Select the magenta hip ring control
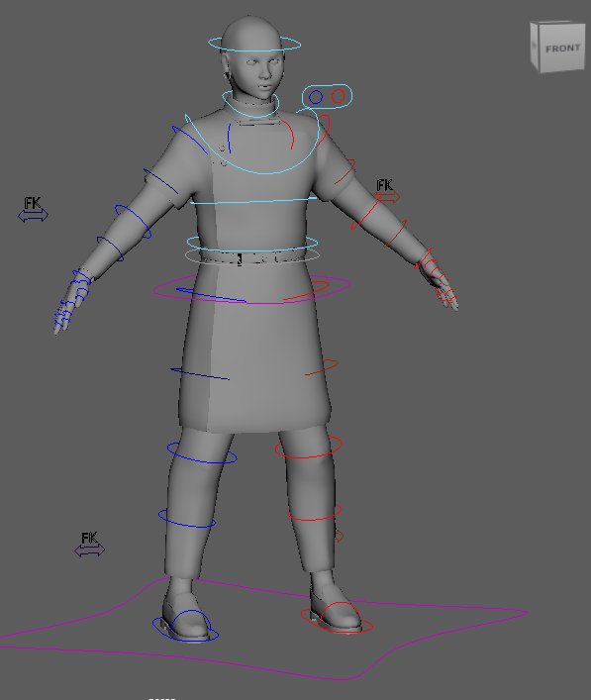The height and width of the screenshot is (700, 591). point(251,289)
